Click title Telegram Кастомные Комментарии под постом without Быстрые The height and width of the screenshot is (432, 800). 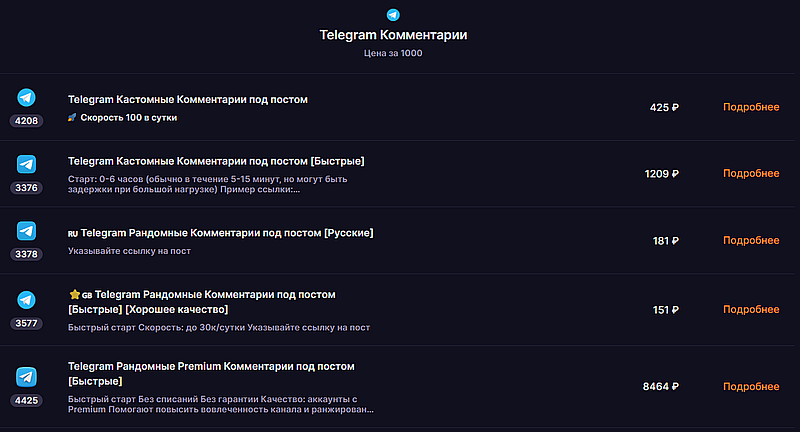(x=188, y=99)
